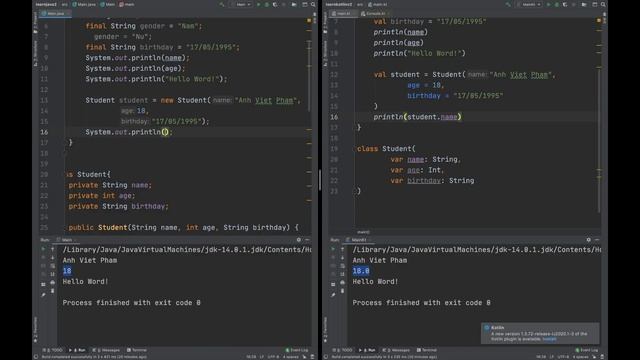640x360 pixels.
Task: Click Main.java breadcrumb in left window
Action: point(84,4)
